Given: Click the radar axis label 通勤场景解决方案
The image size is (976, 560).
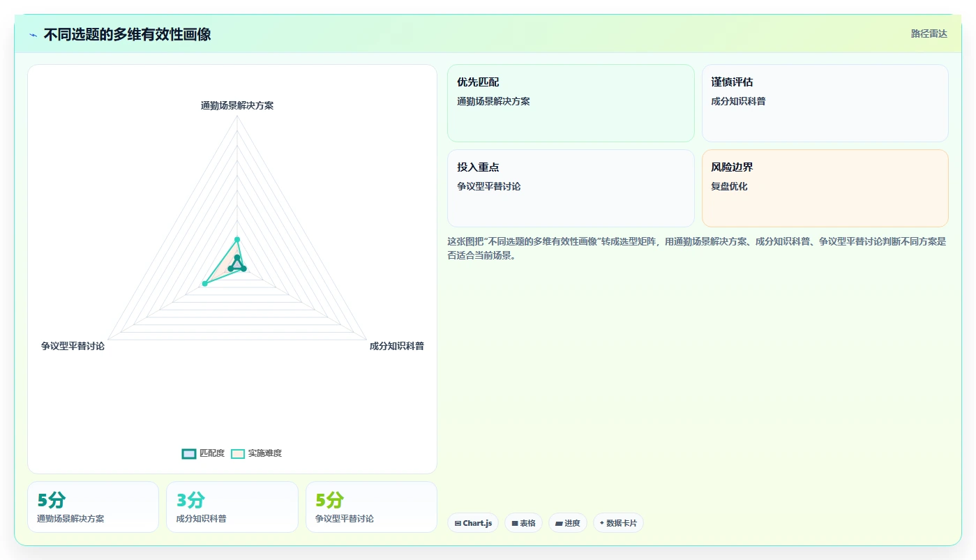Looking at the screenshot, I should [237, 105].
